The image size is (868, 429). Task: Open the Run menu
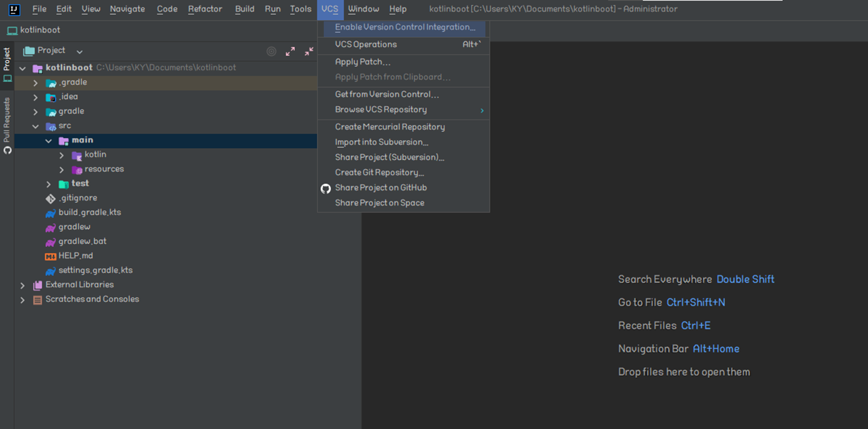pyautogui.click(x=273, y=9)
